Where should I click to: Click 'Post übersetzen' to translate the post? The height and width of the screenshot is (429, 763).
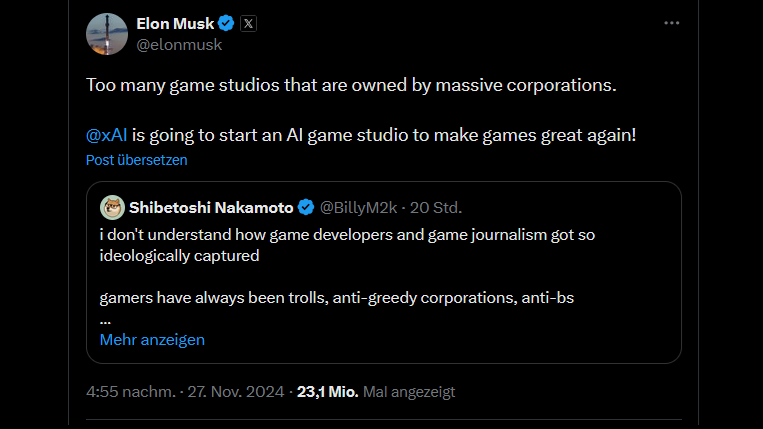point(136,160)
